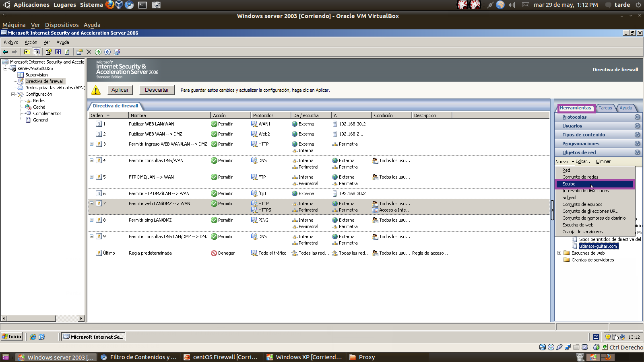
Task: Click the Inicio start button
Action: click(x=12, y=337)
